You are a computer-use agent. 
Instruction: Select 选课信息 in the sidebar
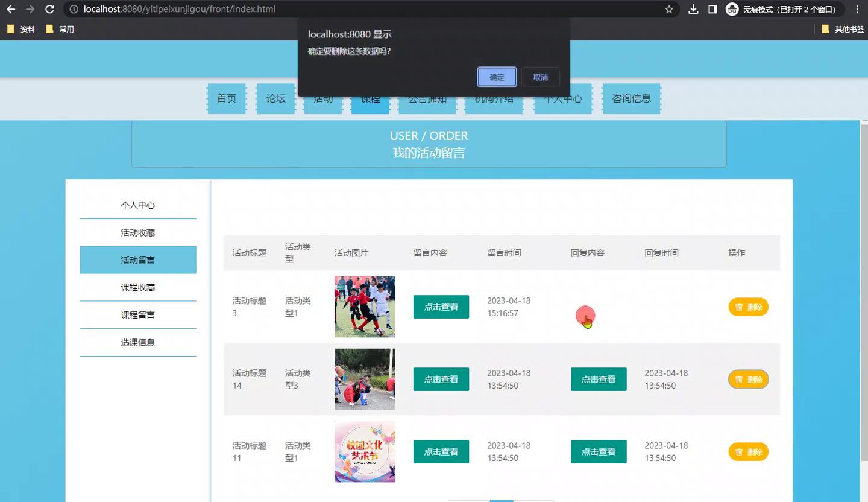[x=138, y=343]
